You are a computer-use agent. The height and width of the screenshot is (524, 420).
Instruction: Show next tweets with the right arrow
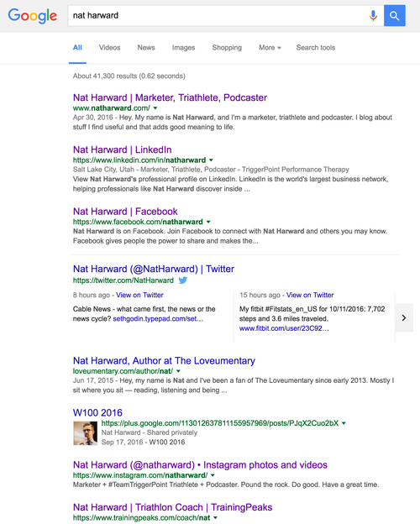pos(404,317)
